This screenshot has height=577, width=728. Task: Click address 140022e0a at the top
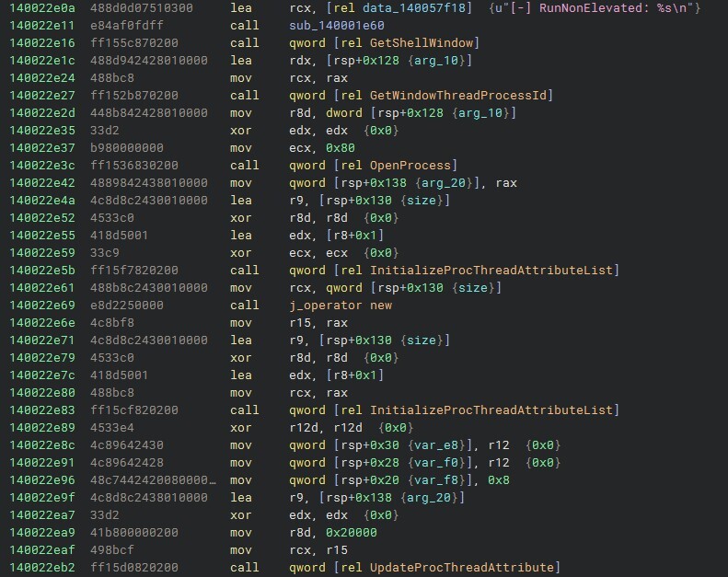coord(41,8)
